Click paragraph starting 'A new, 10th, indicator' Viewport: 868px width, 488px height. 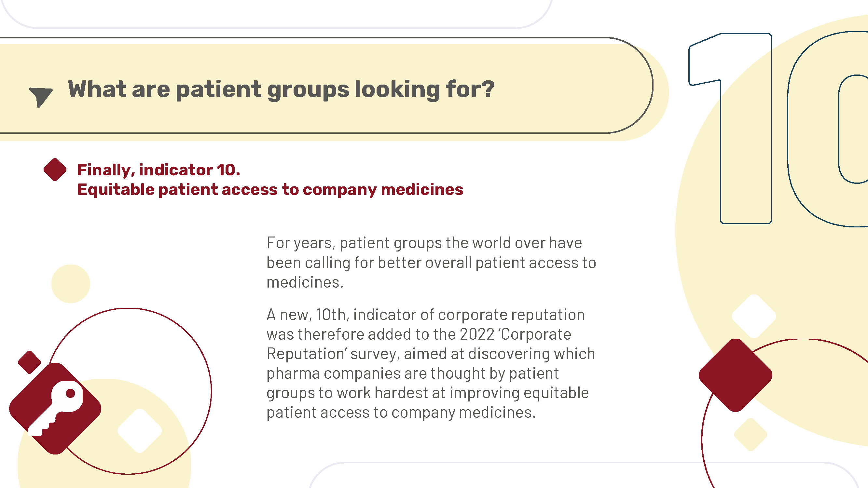[x=431, y=363]
